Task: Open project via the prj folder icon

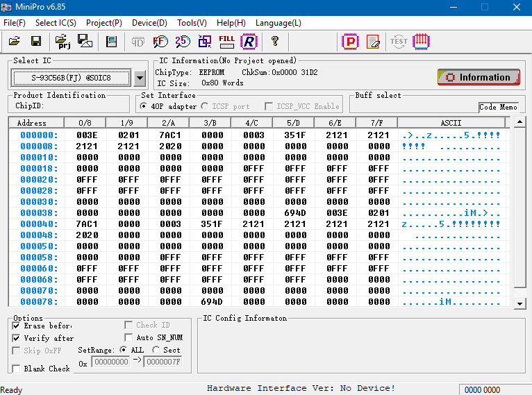Action: (64, 42)
